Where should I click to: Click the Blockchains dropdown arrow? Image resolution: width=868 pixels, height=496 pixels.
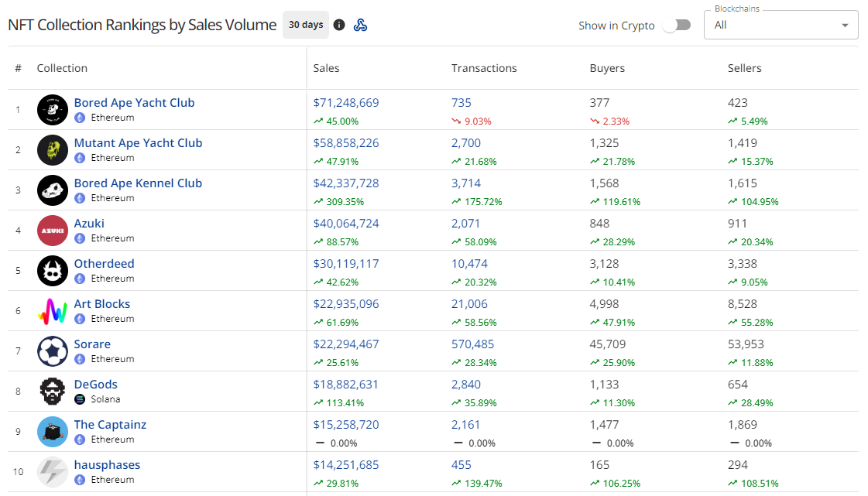coord(845,26)
